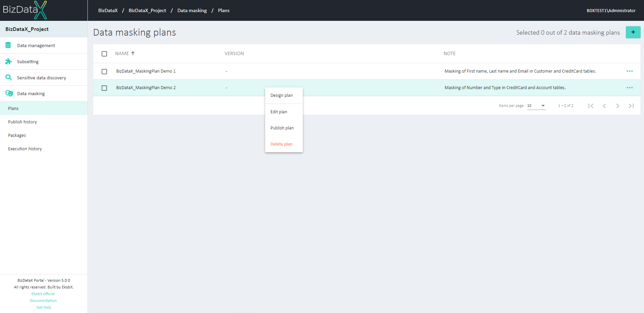
Task: Click the Selected 0 out of 2 plans text
Action: 568,33
